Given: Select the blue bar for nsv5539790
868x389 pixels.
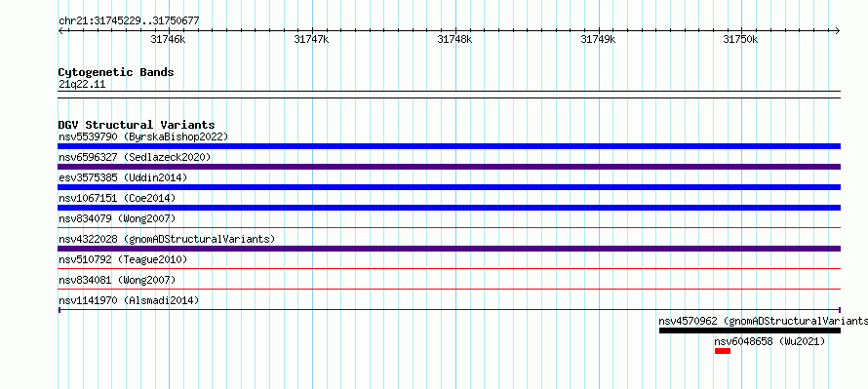Looking at the screenshot, I should point(449,146).
